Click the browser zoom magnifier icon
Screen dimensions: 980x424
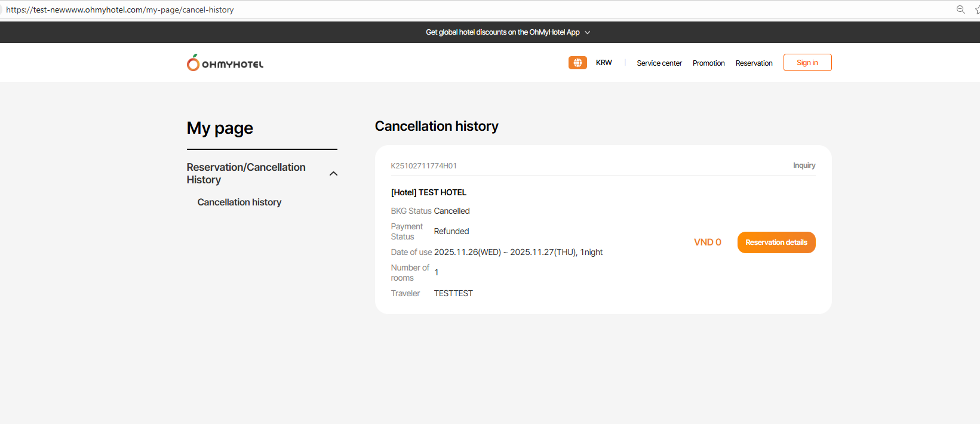960,10
